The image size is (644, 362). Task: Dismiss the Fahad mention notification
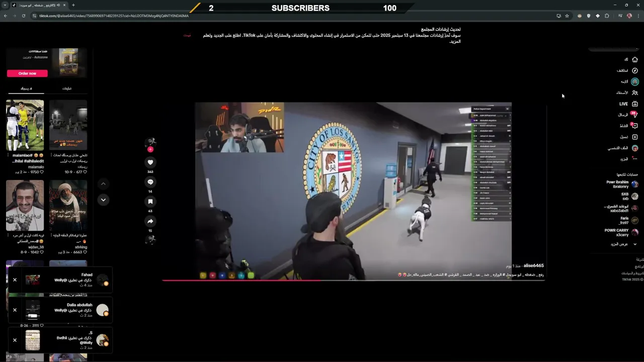[15, 280]
